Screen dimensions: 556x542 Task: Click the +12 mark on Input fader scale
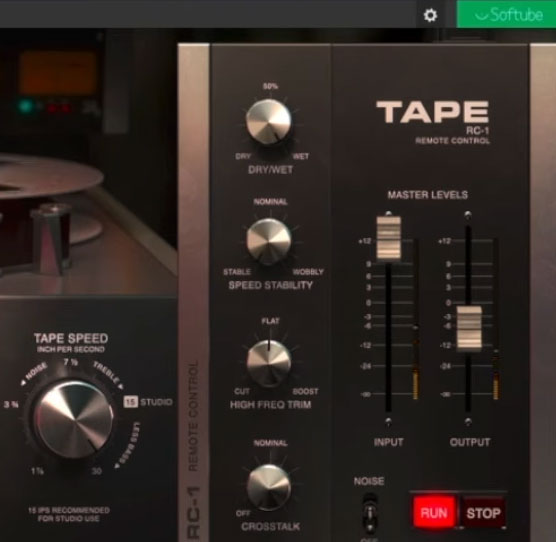(365, 241)
